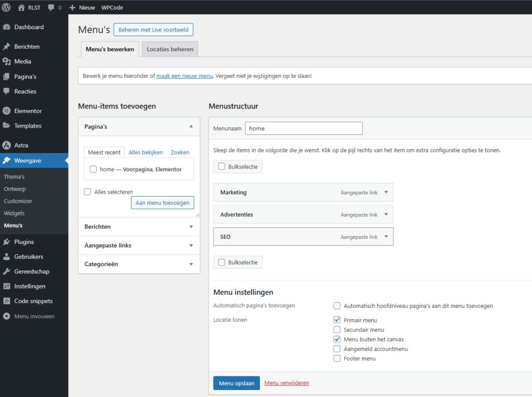Click the Gereedschap wrench icon
532x397 pixels.
coord(7,271)
